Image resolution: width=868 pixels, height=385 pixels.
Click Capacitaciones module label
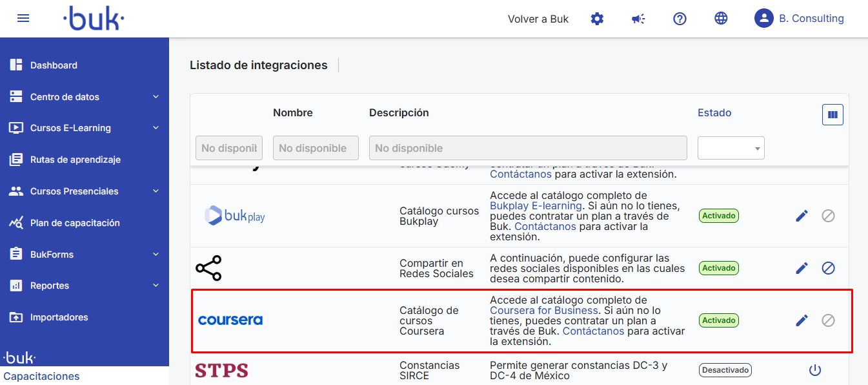coord(41,376)
